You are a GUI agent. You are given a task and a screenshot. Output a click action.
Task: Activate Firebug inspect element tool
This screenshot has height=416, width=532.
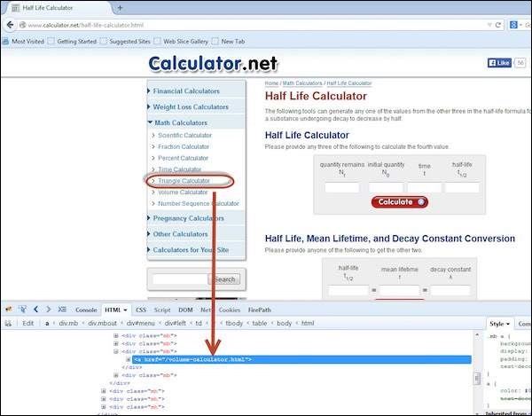(x=22, y=309)
